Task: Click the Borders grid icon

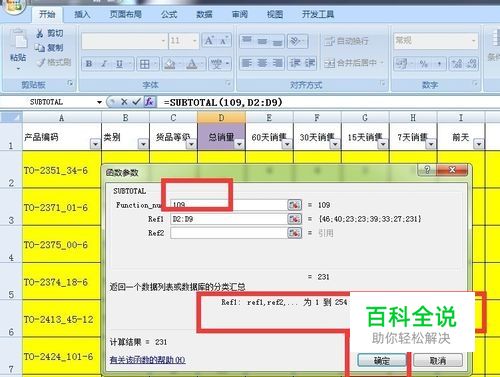Action: coord(144,64)
